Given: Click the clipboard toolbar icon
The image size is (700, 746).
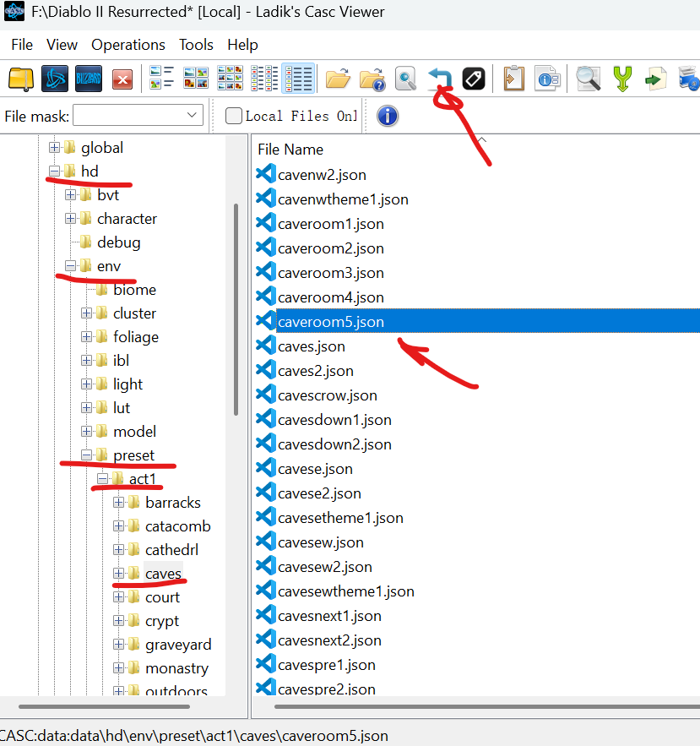Looking at the screenshot, I should coord(513,78).
